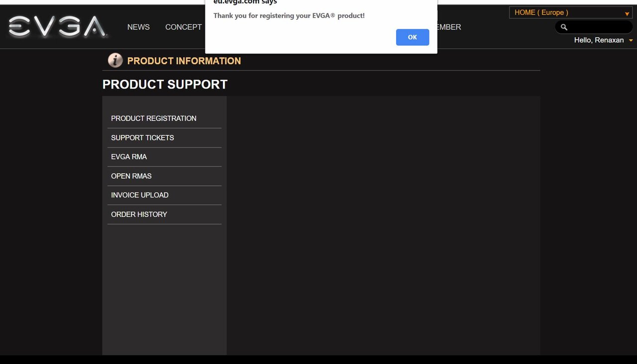Select INVOICE UPLOAD in the sidebar

[x=164, y=195]
